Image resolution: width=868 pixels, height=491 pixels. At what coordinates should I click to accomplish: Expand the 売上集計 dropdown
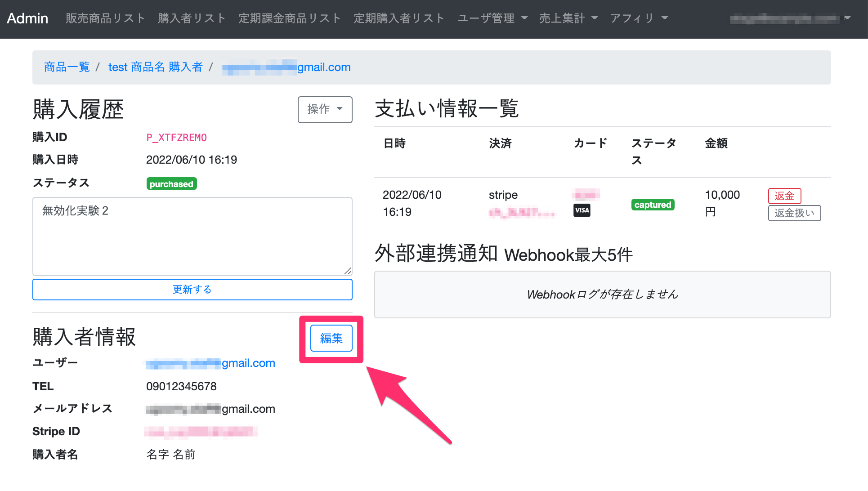[x=568, y=18]
